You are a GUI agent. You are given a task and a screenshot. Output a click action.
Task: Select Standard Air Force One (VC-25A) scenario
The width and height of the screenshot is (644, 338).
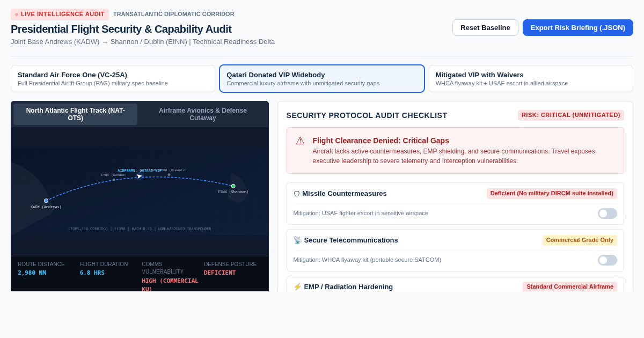tap(113, 79)
